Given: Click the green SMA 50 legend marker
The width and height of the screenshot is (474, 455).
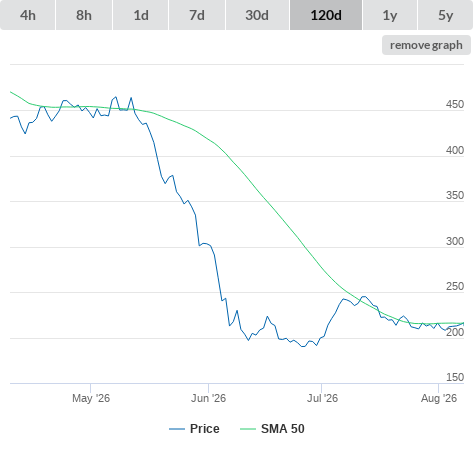Looking at the screenshot, I should coord(248,429).
